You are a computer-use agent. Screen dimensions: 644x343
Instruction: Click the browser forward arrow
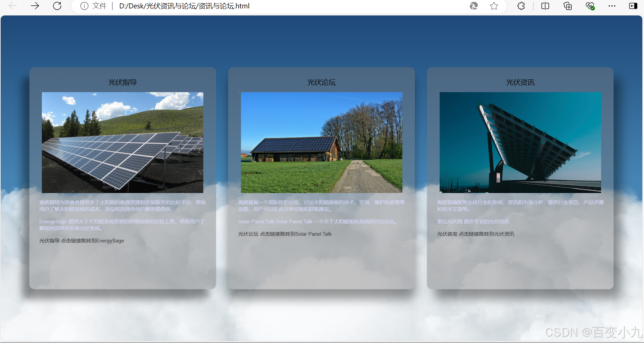coord(35,6)
